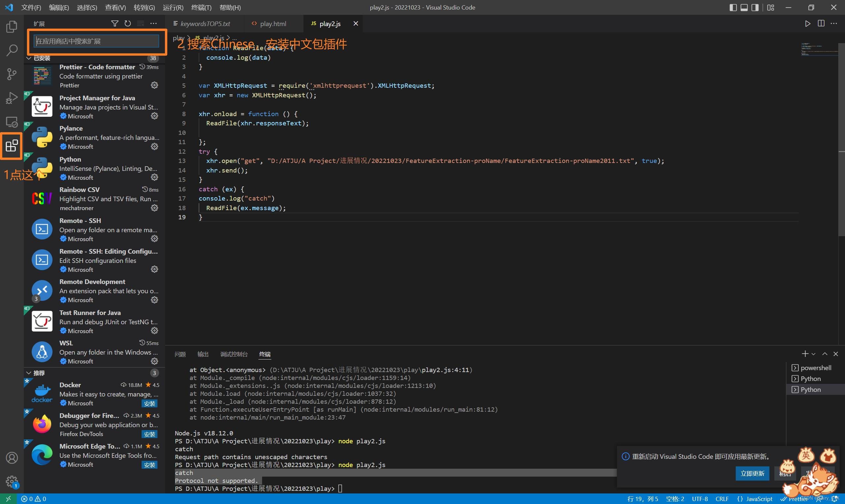Open the new terminal launch profile dropdown

813,354
